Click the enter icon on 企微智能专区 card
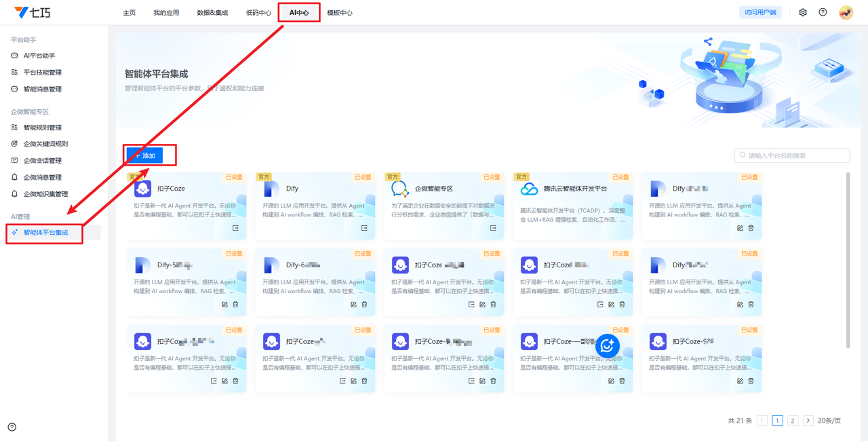 (493, 228)
